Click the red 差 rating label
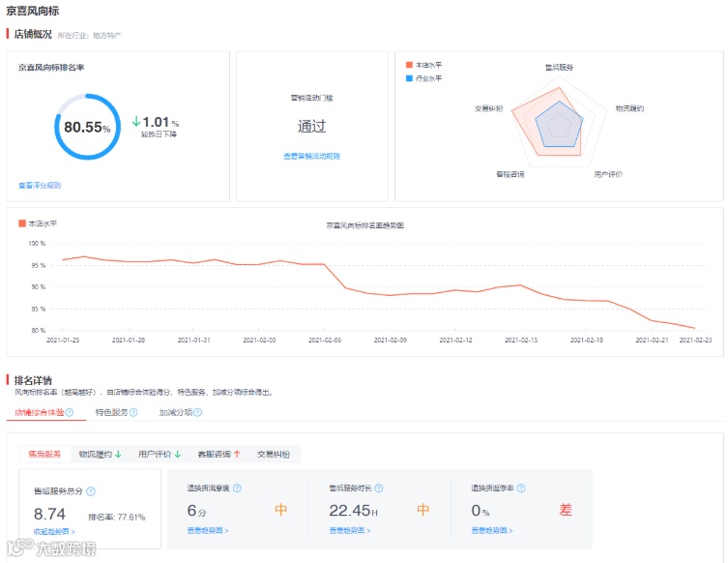The width and height of the screenshot is (728, 563). click(565, 510)
